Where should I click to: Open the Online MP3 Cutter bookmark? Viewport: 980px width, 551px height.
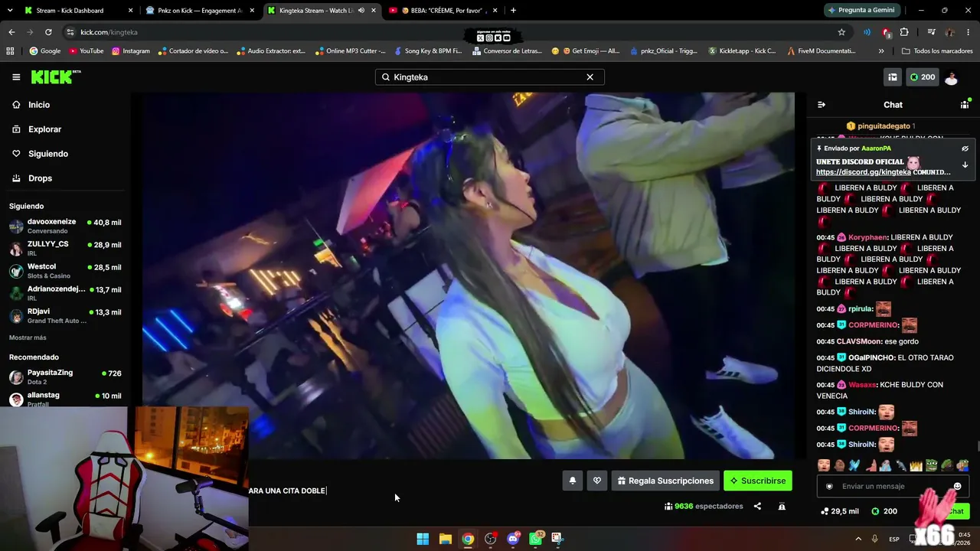pos(350,51)
